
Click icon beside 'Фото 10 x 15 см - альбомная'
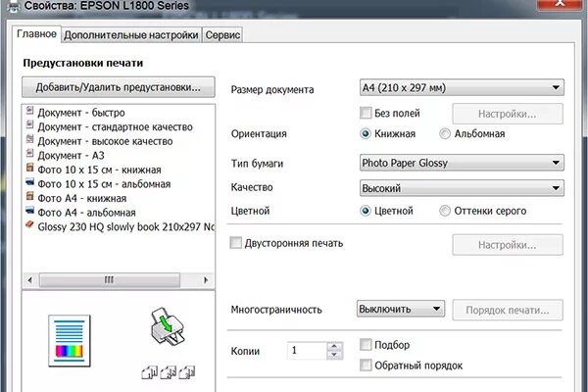(29, 182)
